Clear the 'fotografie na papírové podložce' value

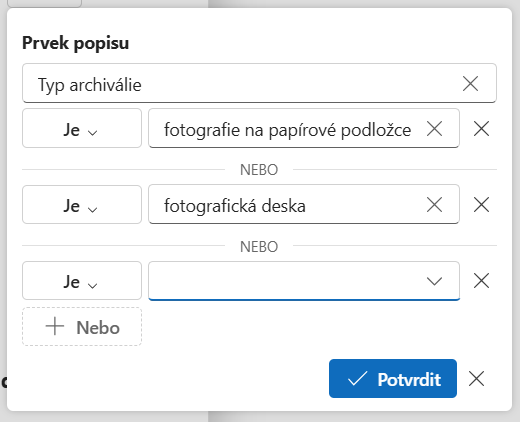pyautogui.click(x=434, y=129)
